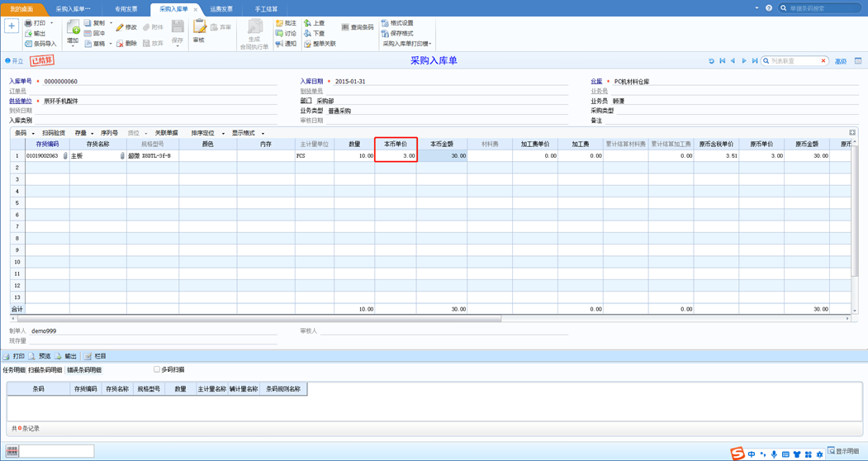The image size is (868, 461).
Task: Click the barcode scanner icon at bottom left
Action: (x=12, y=451)
